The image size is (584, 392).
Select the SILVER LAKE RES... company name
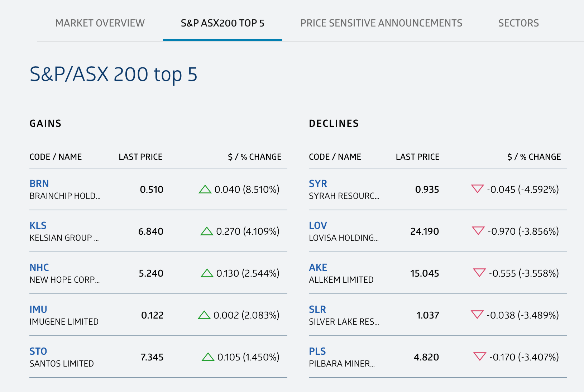tap(344, 322)
